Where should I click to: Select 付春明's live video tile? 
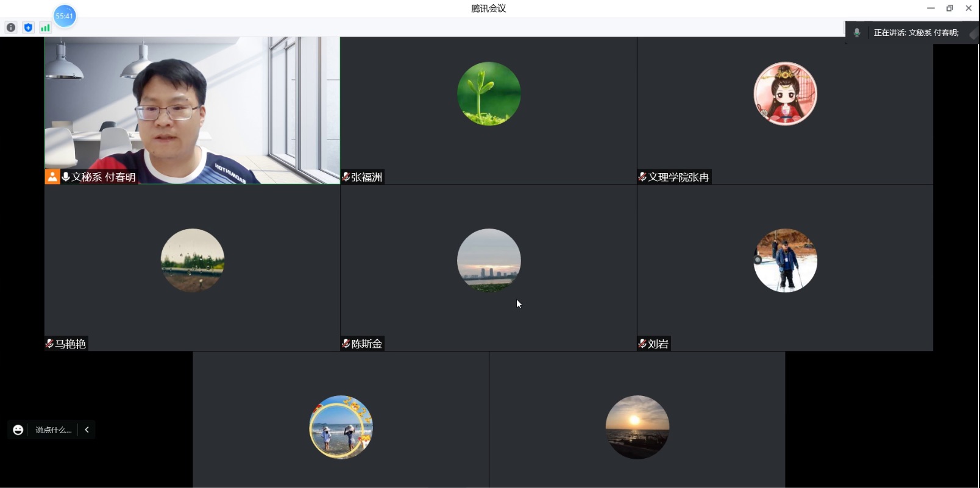point(192,104)
